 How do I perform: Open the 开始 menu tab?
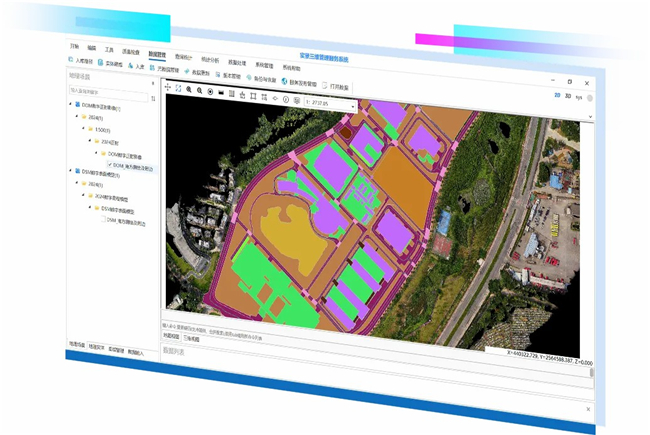coord(74,47)
